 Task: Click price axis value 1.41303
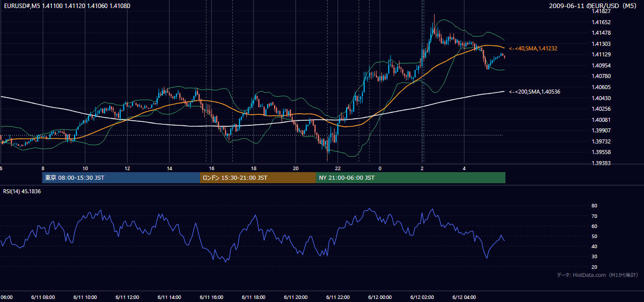coord(602,44)
